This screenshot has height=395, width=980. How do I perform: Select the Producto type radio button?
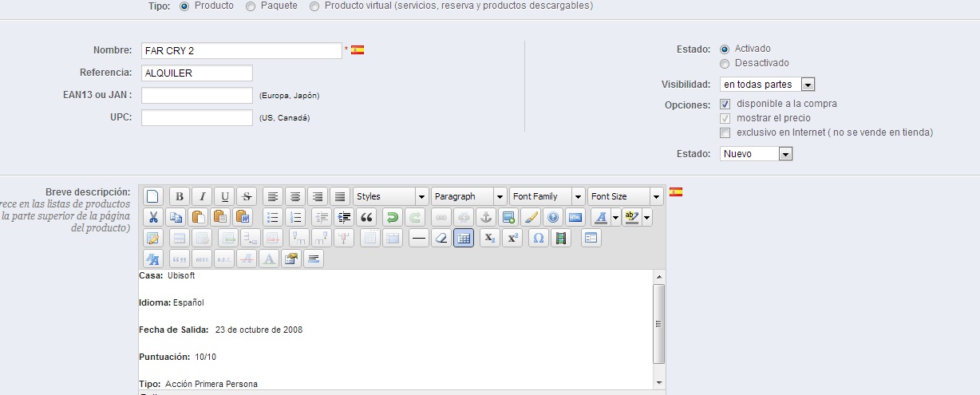[x=185, y=6]
